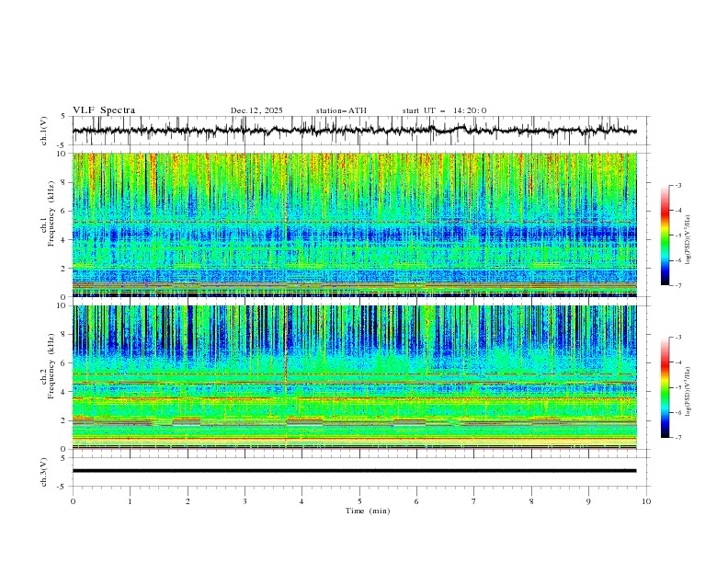The image size is (728, 563).
Task: Click the "ch.1 Frequency (kHz)" axis label
Action: point(48,213)
